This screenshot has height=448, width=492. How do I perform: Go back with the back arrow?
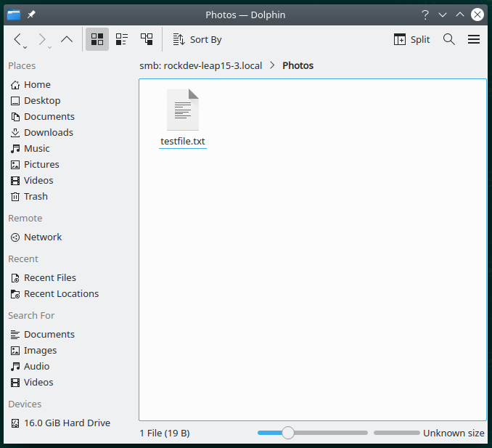pyautogui.click(x=17, y=39)
